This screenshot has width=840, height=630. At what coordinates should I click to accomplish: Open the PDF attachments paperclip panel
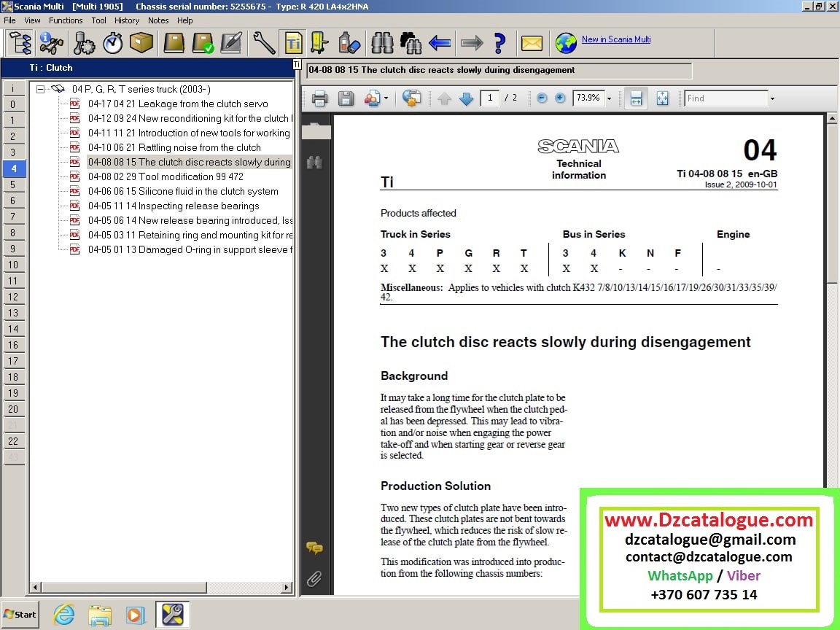click(x=314, y=578)
